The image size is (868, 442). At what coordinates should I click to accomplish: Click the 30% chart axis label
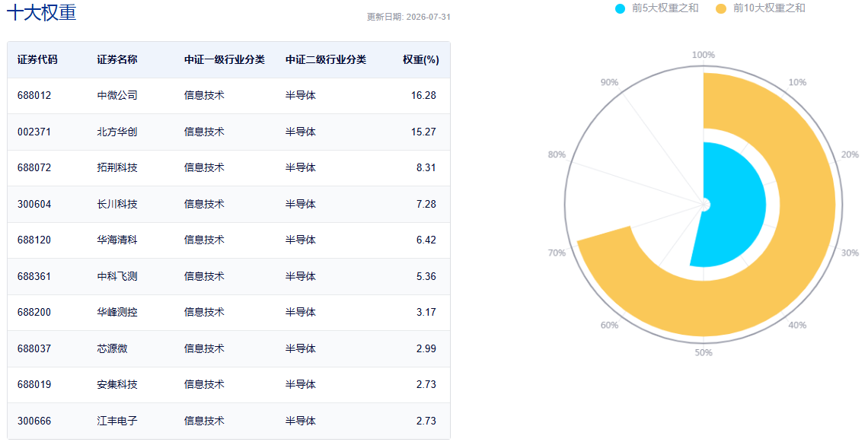(850, 253)
